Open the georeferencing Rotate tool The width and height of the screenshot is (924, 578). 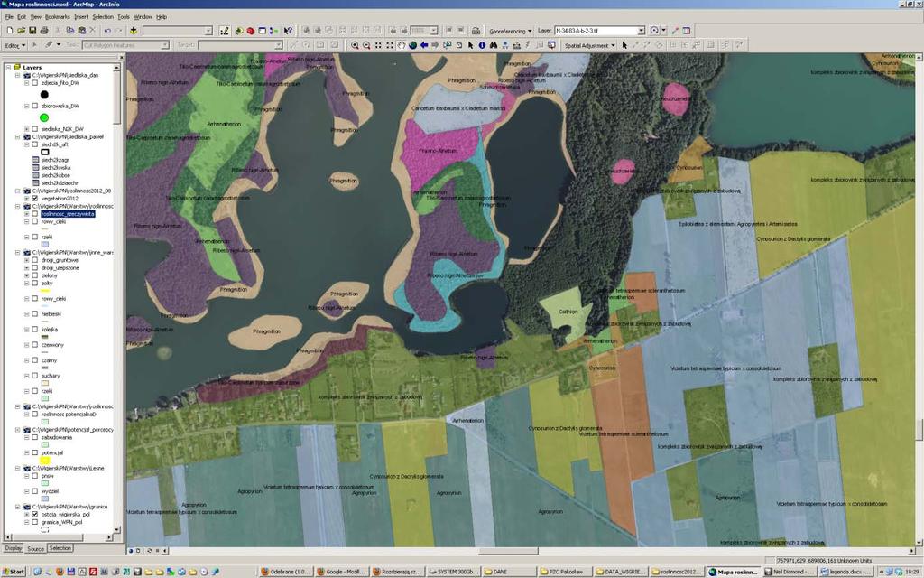(x=654, y=31)
